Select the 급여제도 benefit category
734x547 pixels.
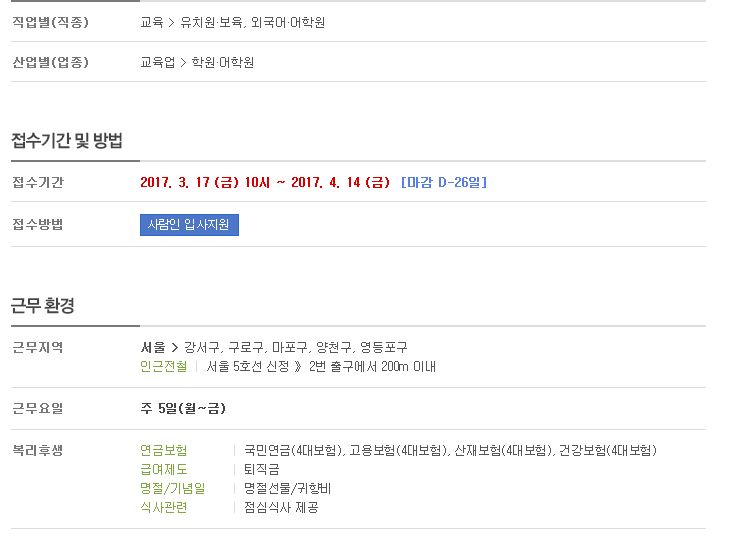point(163,469)
